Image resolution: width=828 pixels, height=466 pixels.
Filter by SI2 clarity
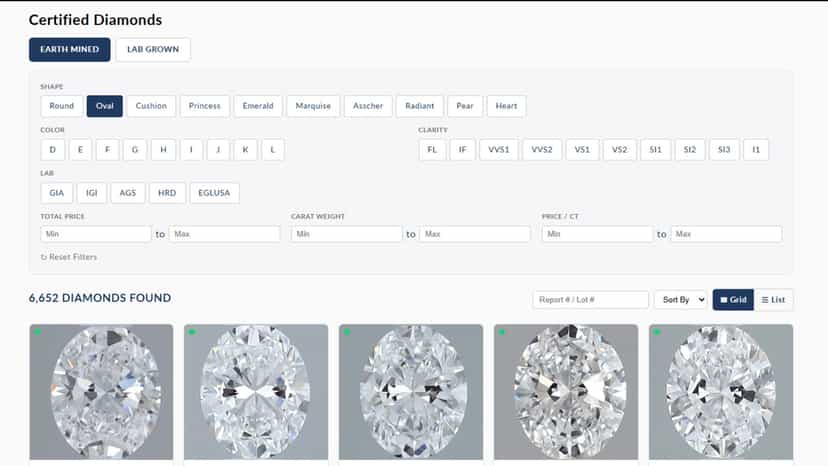(690, 150)
